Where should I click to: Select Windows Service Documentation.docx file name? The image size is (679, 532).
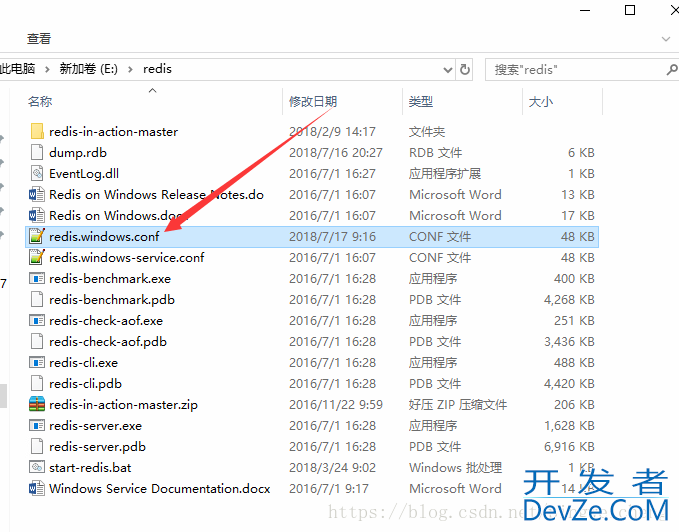pos(159,488)
